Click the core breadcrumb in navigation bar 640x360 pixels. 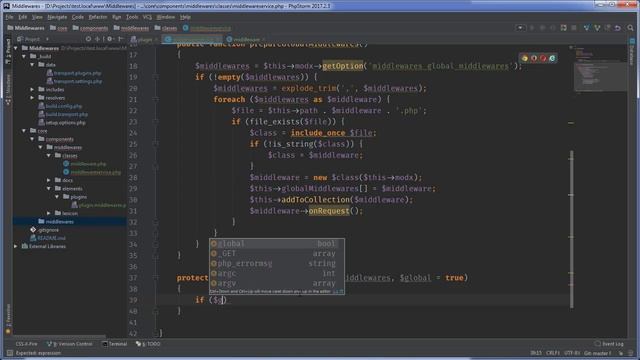(59, 28)
